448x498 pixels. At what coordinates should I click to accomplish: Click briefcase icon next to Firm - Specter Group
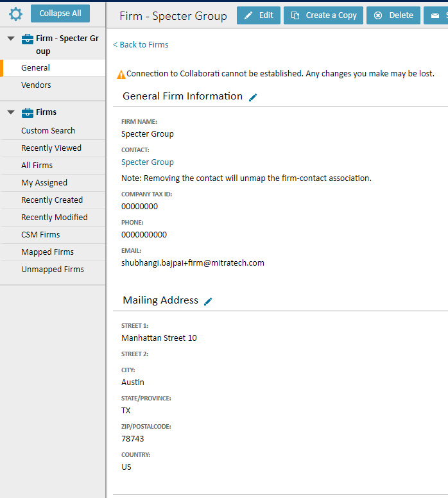[x=28, y=39]
